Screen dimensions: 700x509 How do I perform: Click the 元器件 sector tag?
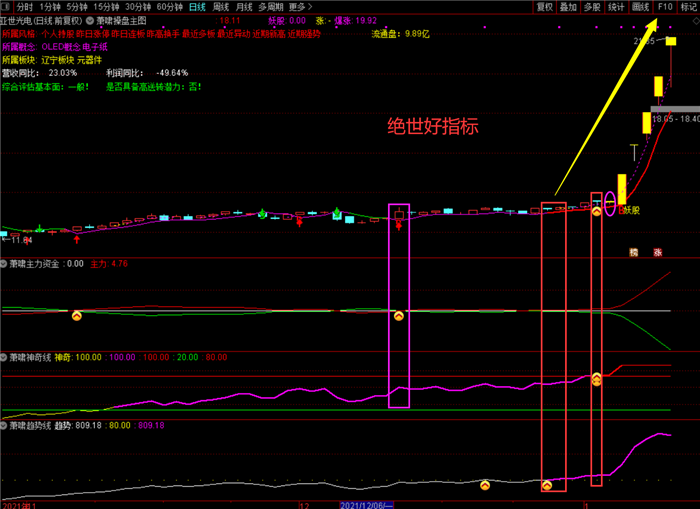pos(89,60)
